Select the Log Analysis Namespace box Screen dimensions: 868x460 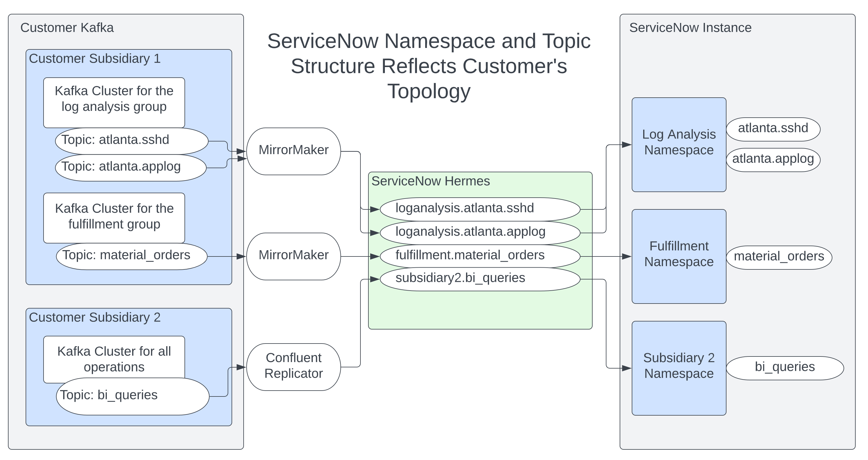(679, 145)
